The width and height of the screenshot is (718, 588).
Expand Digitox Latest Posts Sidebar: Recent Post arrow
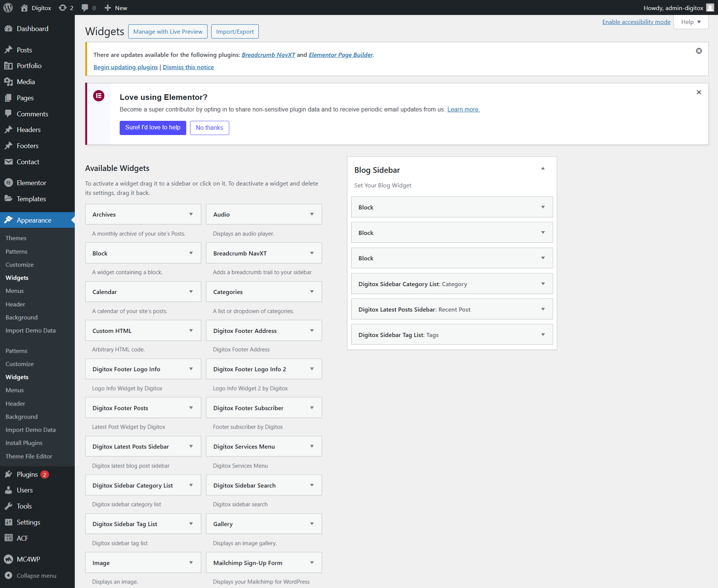click(x=543, y=309)
